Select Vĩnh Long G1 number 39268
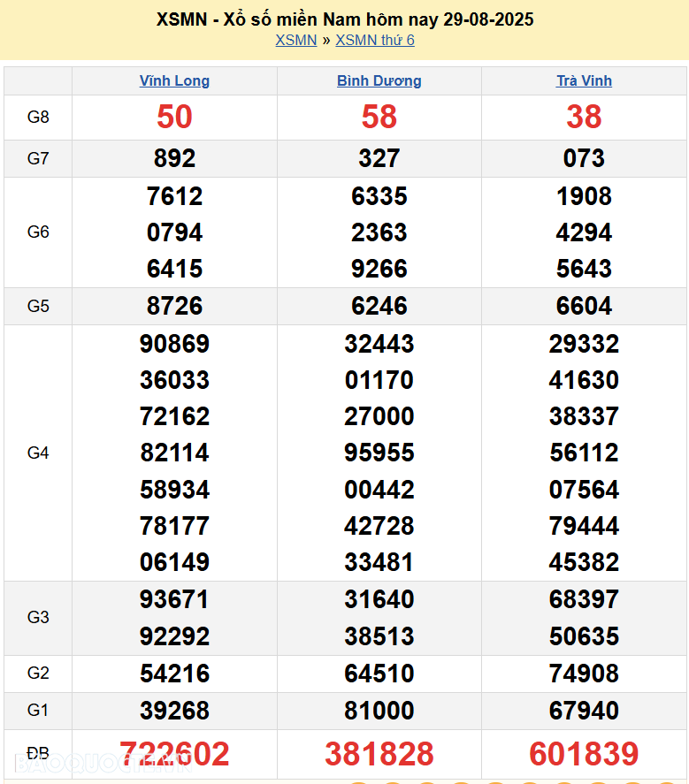Image resolution: width=689 pixels, height=784 pixels. [174, 711]
